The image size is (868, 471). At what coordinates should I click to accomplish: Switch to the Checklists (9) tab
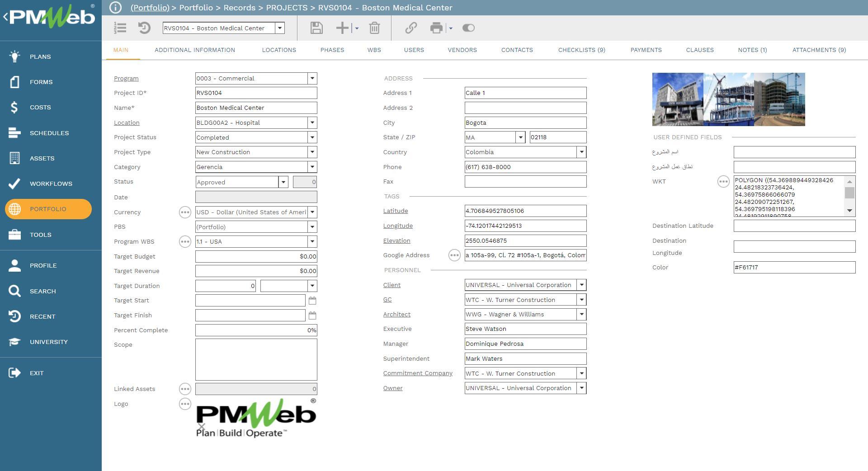click(582, 50)
